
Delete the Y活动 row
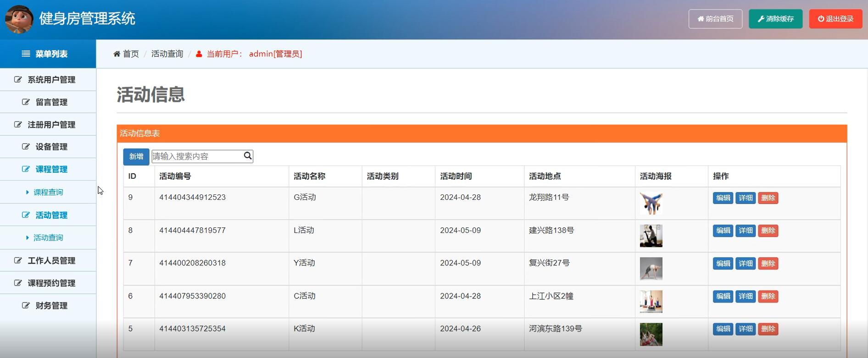click(768, 264)
